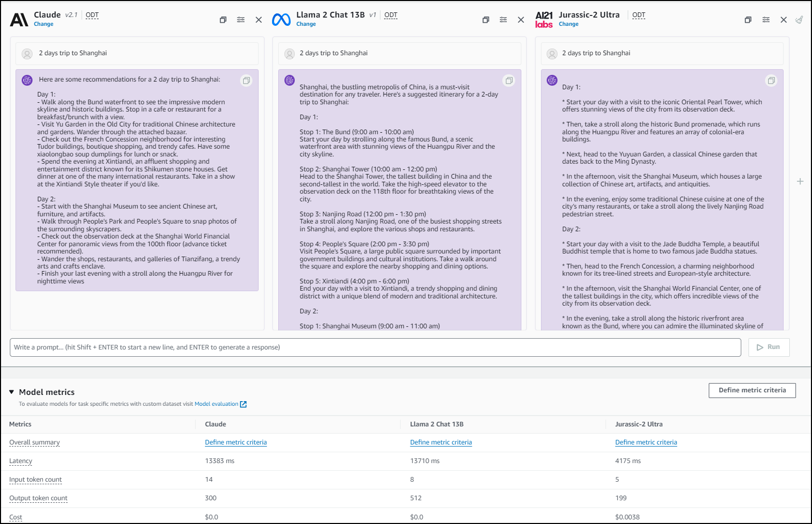
Task: Click the Latency metric label
Action: tap(21, 461)
